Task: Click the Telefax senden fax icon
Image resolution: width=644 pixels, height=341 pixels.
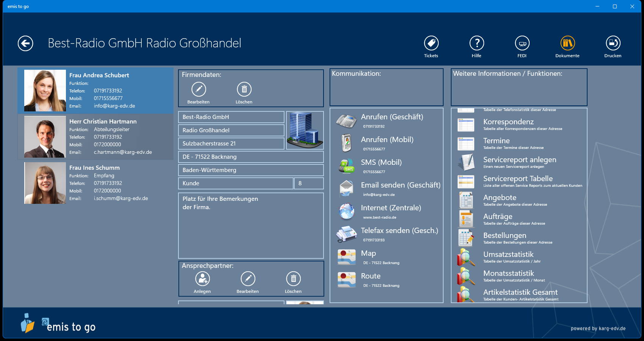Action: tap(346, 234)
